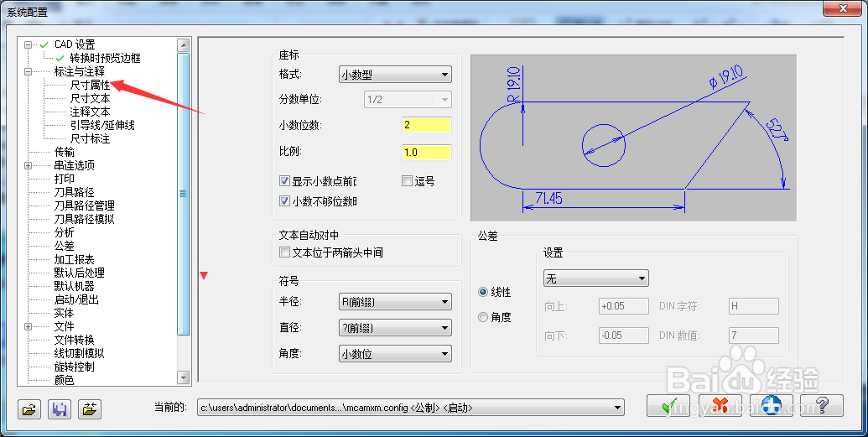Expand the 串连选项 tree node
This screenshot has height=437, width=868.
pos(29,165)
